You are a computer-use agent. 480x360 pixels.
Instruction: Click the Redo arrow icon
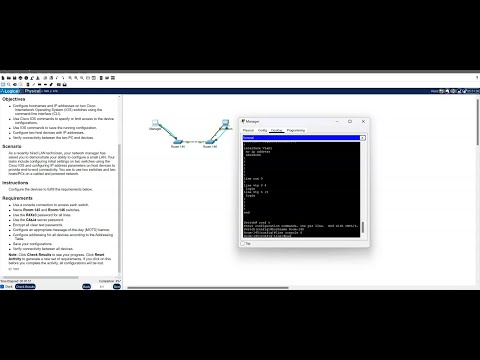[63, 78]
